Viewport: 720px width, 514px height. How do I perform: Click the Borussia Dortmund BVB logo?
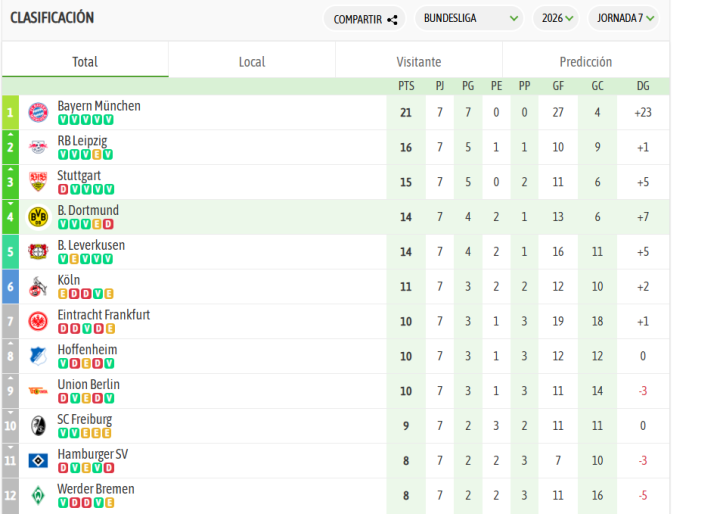(x=38, y=217)
